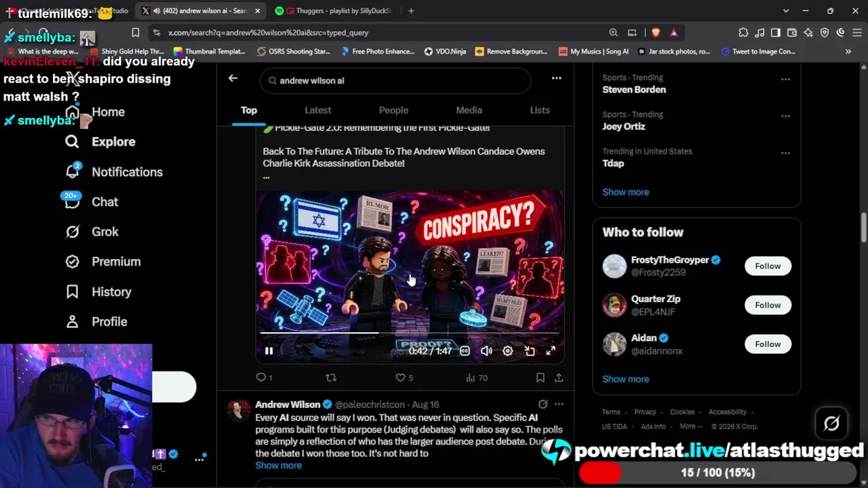Open the Steven Borden trending topic
868x488 pixels.
634,89
